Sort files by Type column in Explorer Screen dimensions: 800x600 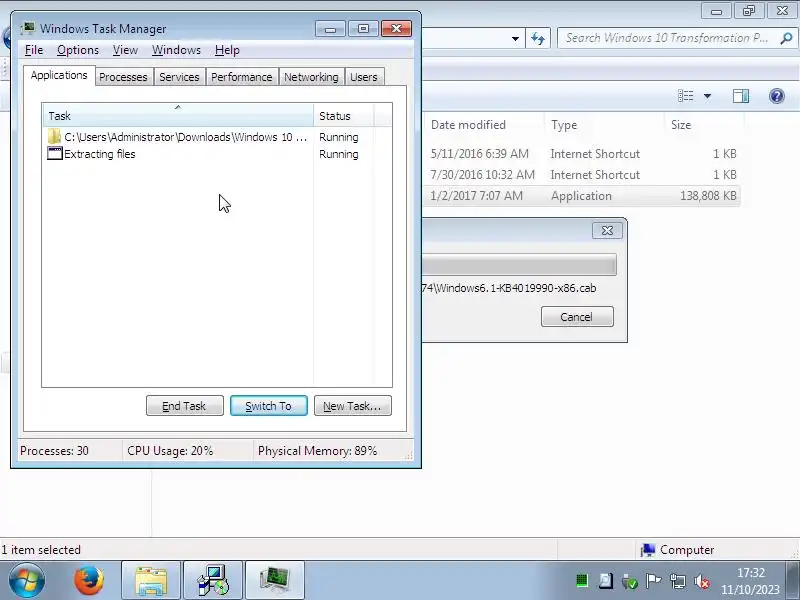click(604, 125)
